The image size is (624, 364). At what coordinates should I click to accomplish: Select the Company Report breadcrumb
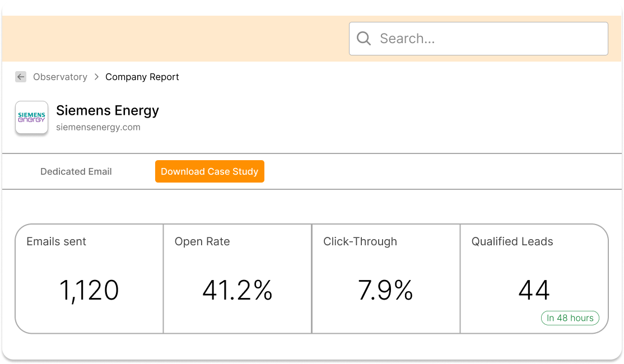point(142,77)
